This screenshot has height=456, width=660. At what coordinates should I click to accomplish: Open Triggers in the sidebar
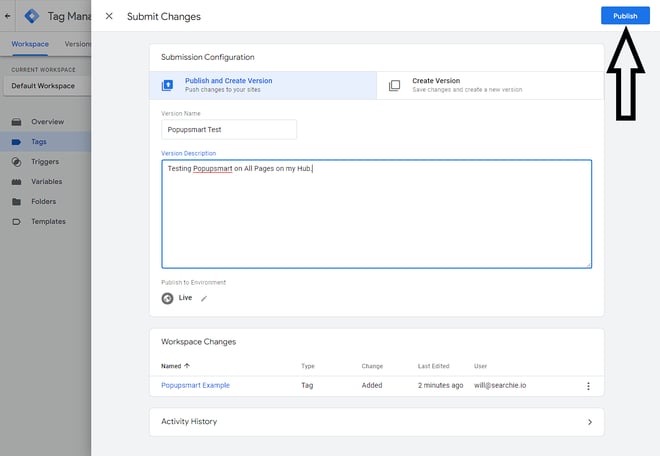(45, 162)
